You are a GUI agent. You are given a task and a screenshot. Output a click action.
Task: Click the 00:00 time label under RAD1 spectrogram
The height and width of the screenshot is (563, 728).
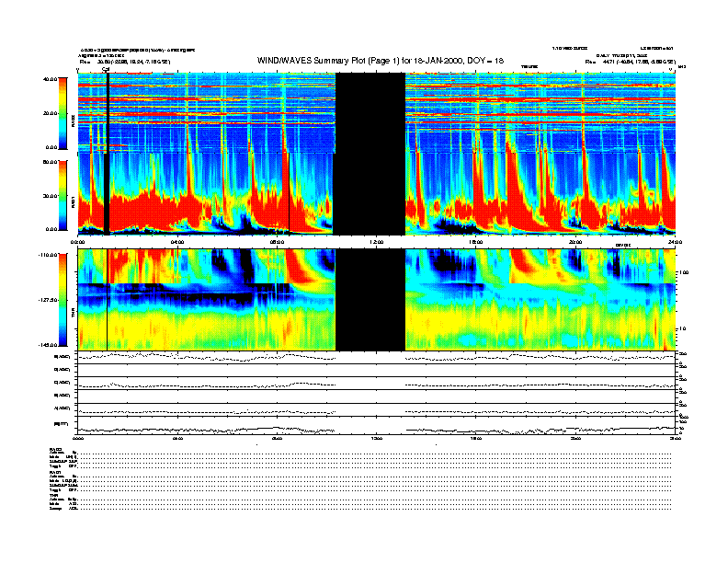click(x=77, y=242)
